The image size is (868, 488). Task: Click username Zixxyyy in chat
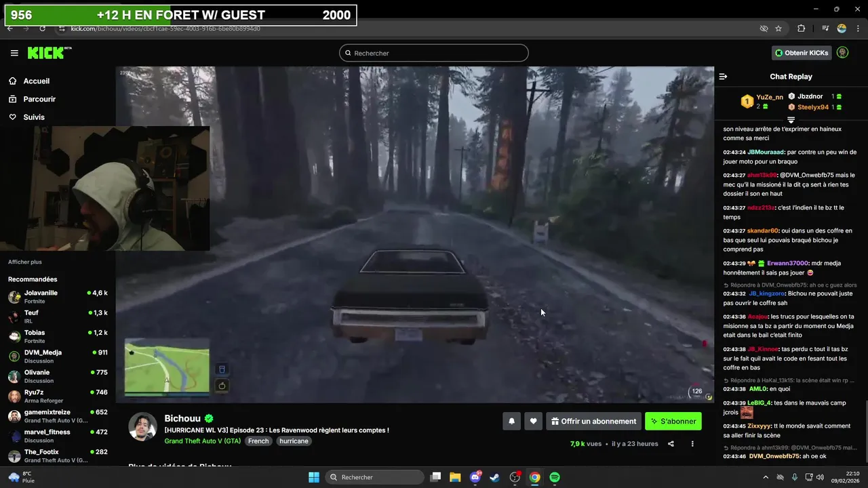point(759,426)
